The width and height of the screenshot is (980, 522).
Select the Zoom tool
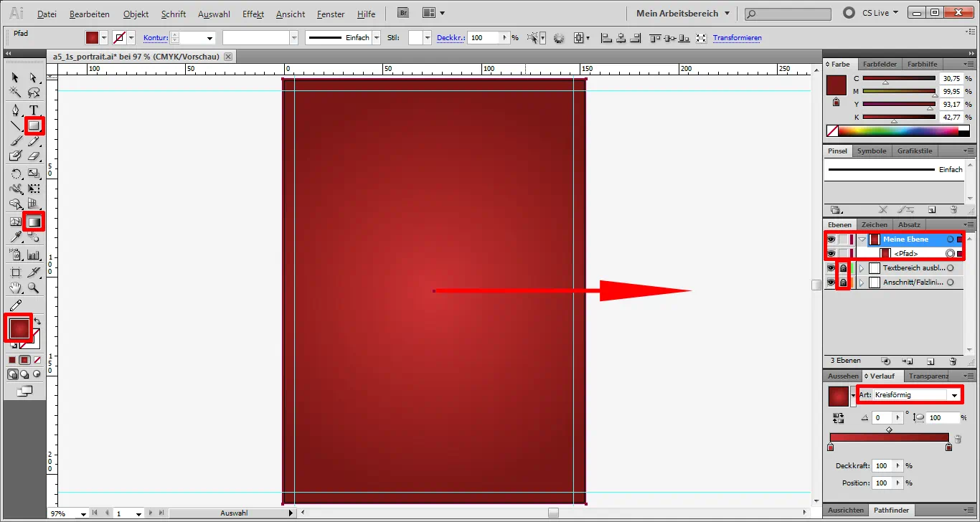[x=33, y=288]
